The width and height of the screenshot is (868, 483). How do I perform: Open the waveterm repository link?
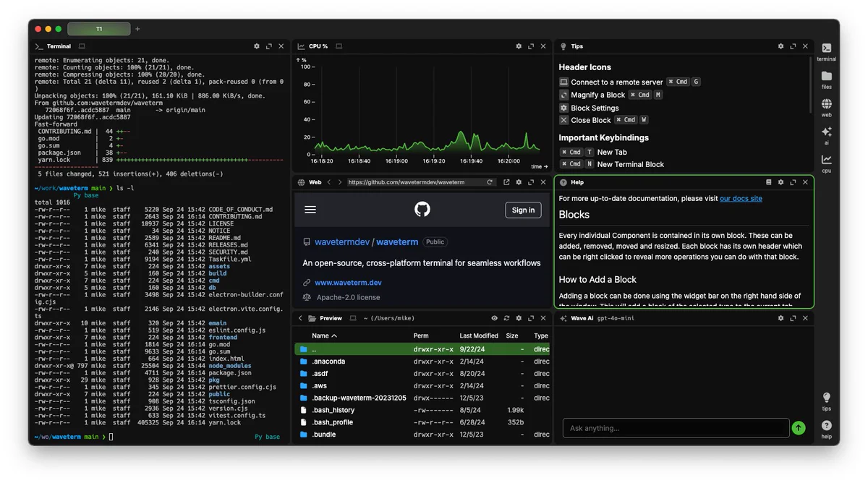[398, 242]
